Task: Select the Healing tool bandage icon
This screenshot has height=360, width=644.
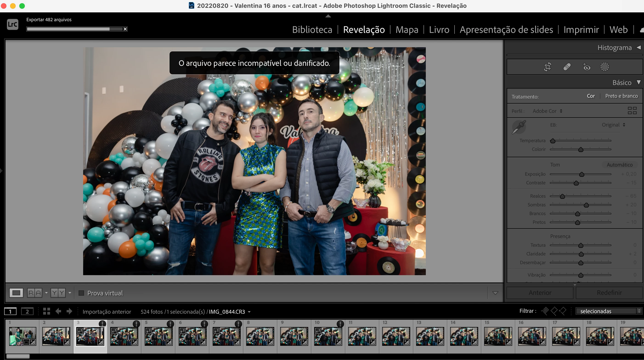Action: [567, 67]
